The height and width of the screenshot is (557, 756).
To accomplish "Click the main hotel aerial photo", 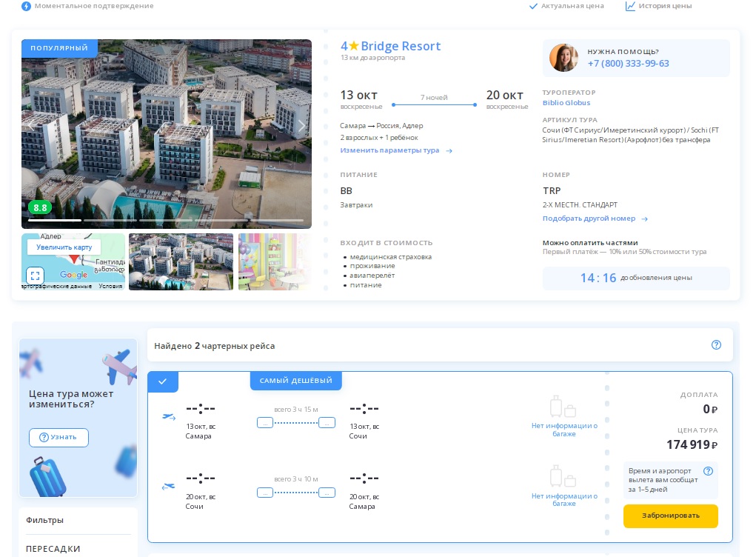I will pyautogui.click(x=167, y=134).
